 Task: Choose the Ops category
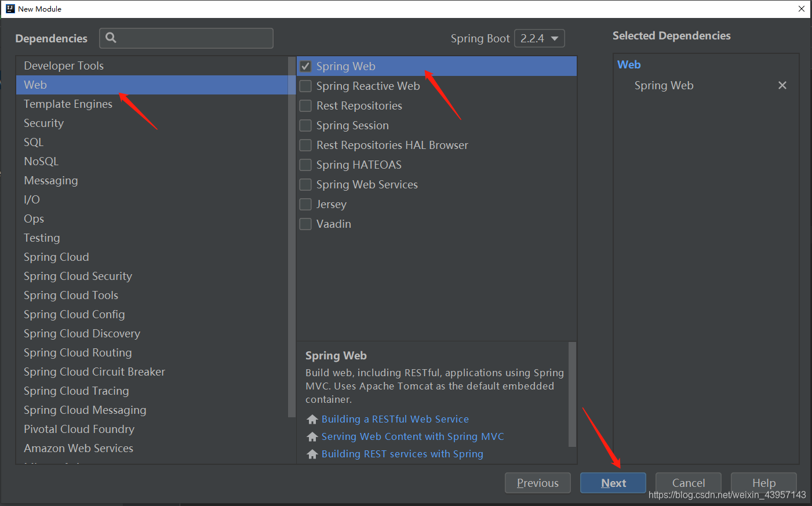click(152, 219)
